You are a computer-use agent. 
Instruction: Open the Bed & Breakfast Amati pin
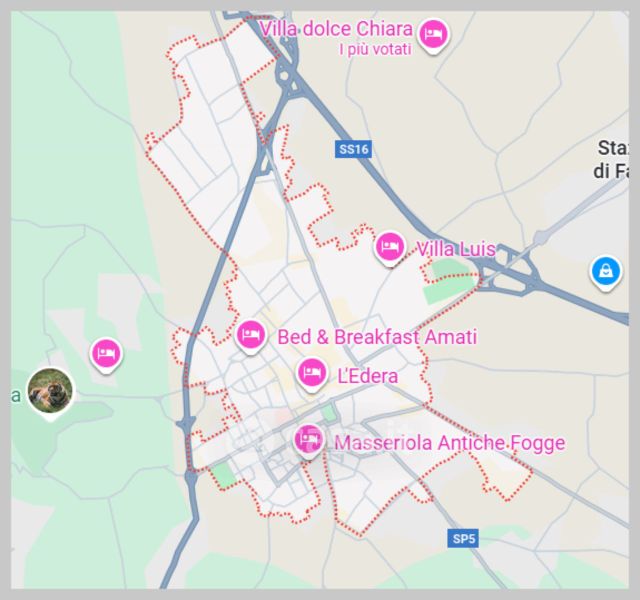[x=251, y=336]
